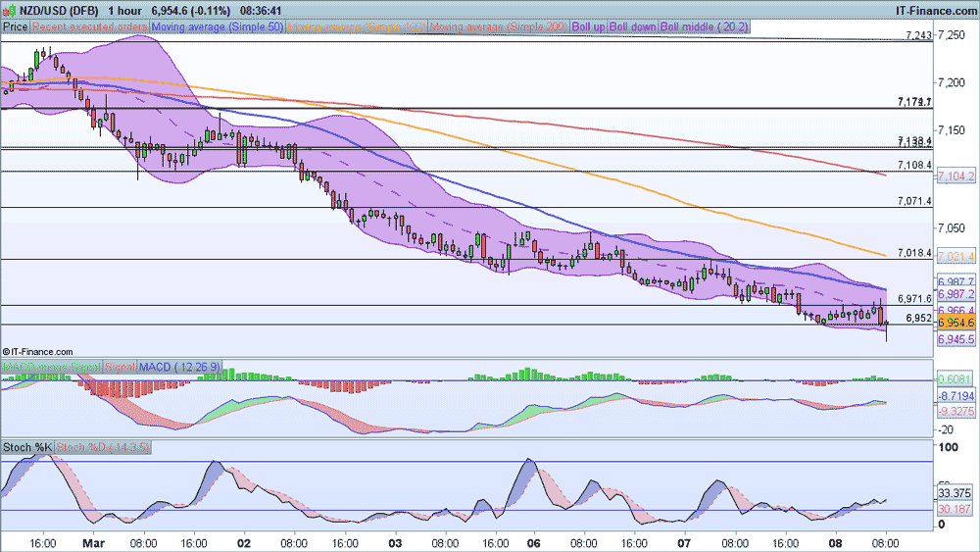Click the -20 MACD axis label
This screenshot has width=980, height=552.
click(x=946, y=430)
